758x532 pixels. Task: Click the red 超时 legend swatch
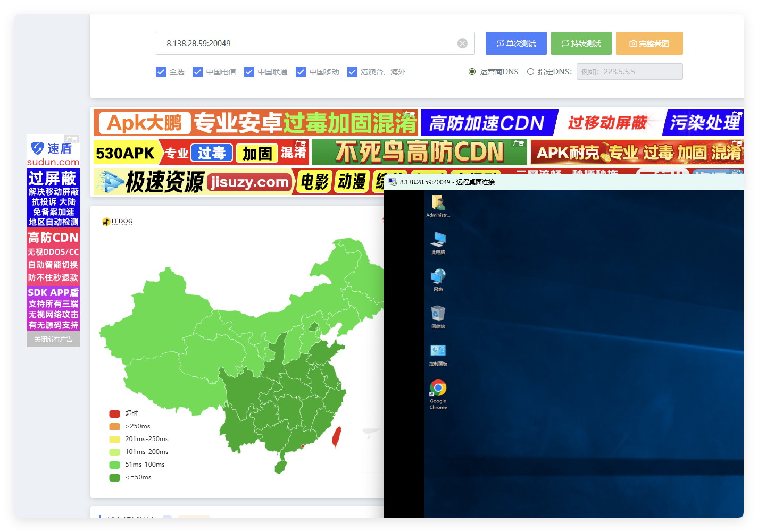[114, 413]
